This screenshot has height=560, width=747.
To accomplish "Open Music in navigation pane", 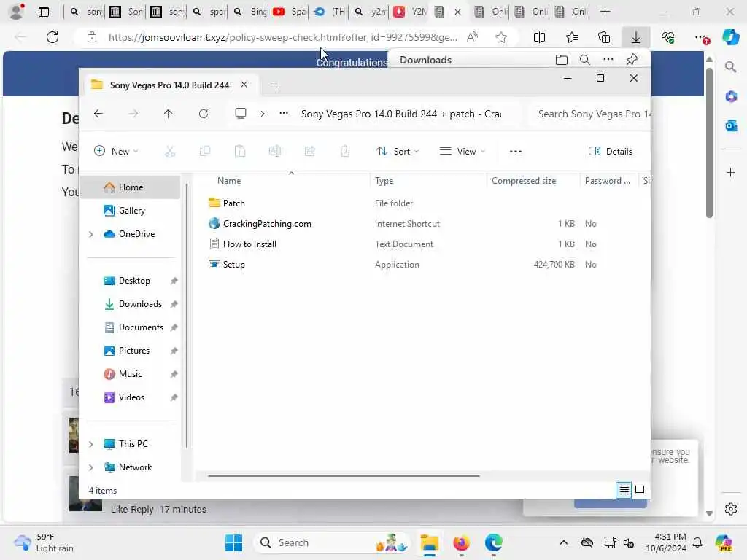I will click(x=131, y=374).
